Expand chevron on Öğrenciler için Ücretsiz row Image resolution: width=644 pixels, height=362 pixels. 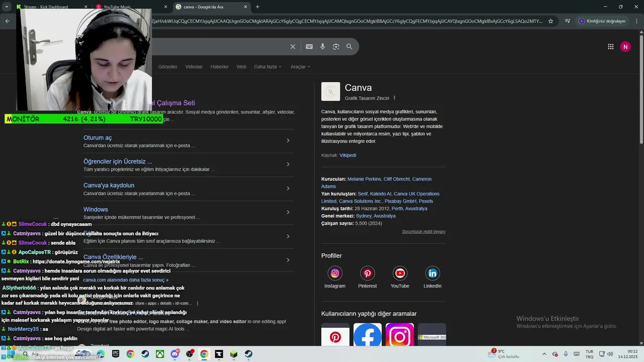point(288,164)
